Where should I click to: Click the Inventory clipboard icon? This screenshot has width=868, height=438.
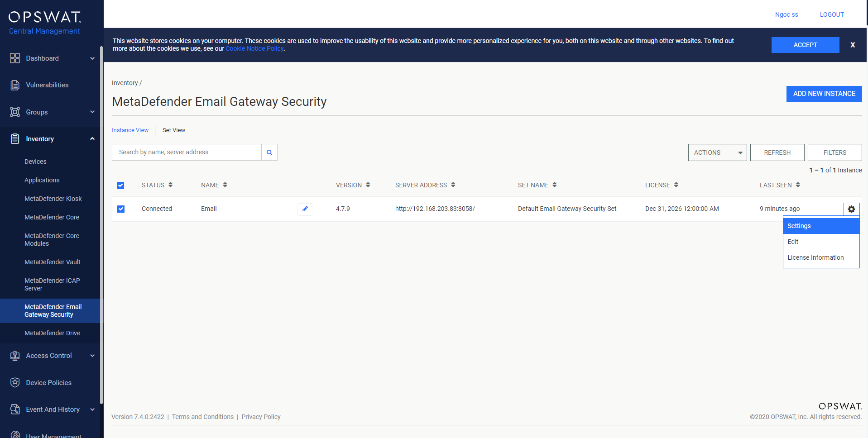click(15, 139)
